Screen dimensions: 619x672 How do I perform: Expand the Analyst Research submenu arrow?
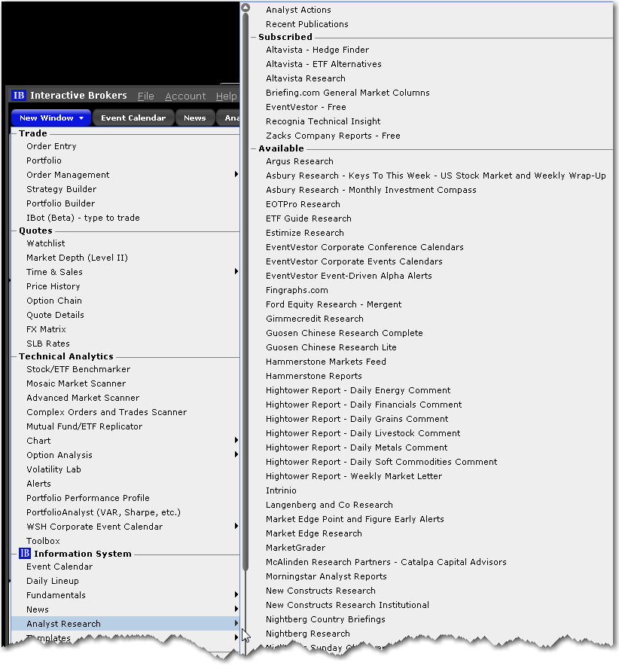[x=236, y=623]
